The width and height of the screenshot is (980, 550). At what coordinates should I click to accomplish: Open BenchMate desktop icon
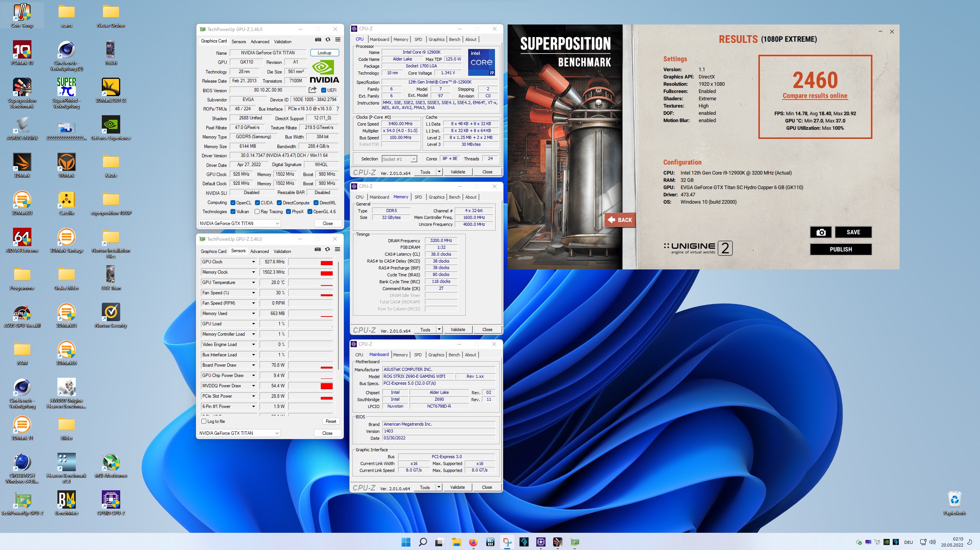tap(67, 503)
